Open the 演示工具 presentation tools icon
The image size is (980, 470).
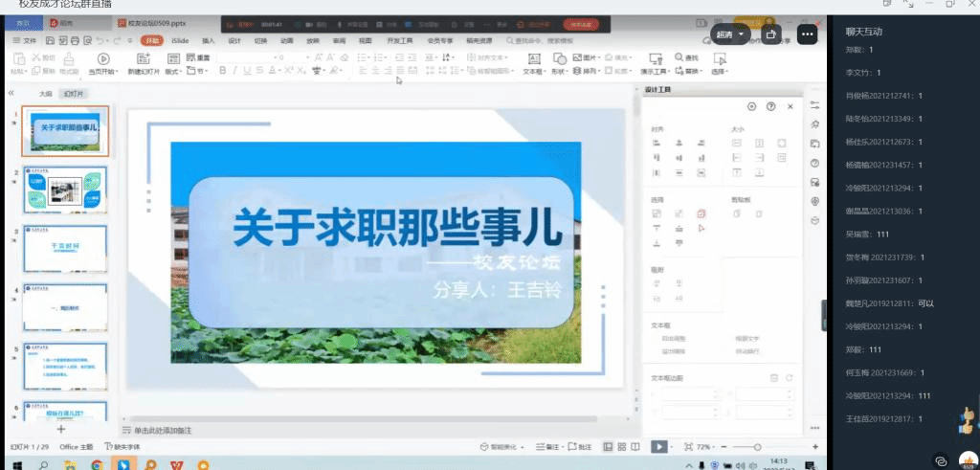click(x=656, y=59)
